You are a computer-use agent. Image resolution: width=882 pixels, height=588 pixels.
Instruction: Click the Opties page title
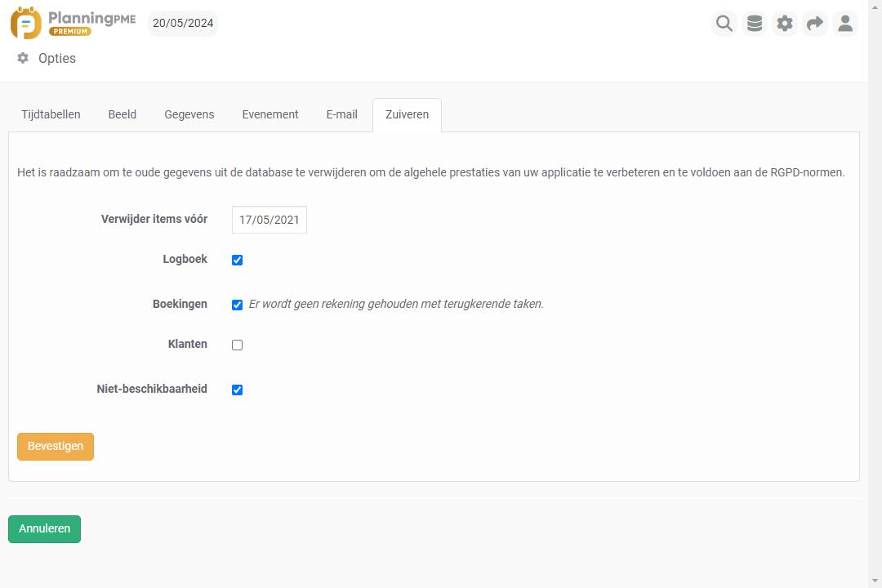click(x=57, y=59)
